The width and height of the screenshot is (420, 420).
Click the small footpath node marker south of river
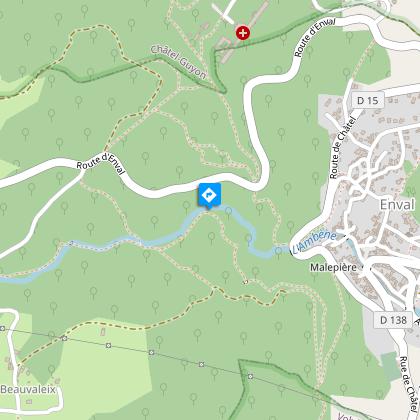coord(246,282)
